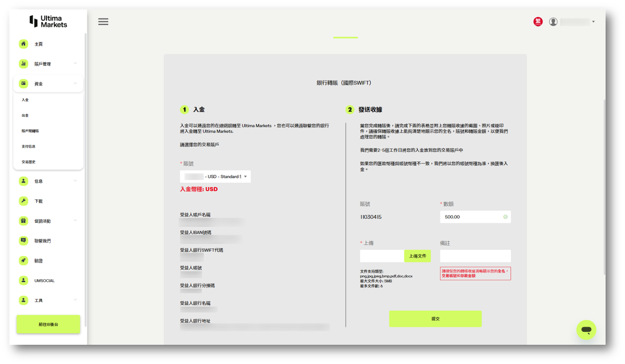Open the 驗證 label

pos(39,261)
